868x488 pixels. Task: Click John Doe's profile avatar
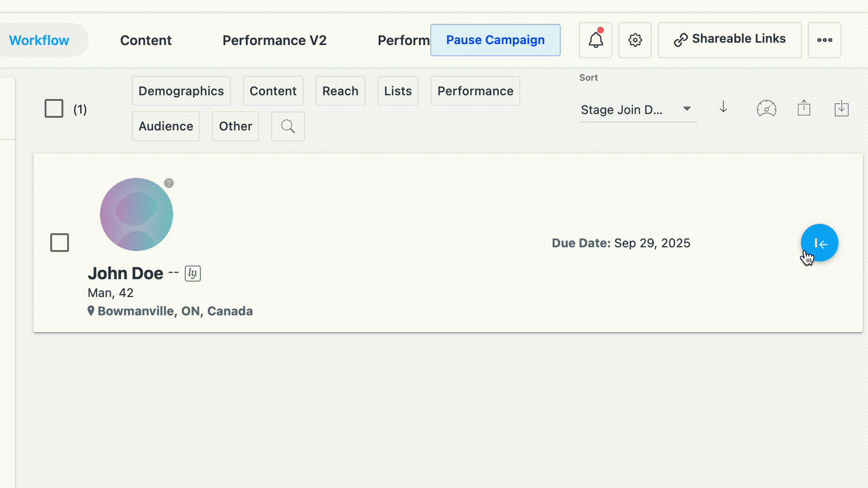click(x=137, y=214)
